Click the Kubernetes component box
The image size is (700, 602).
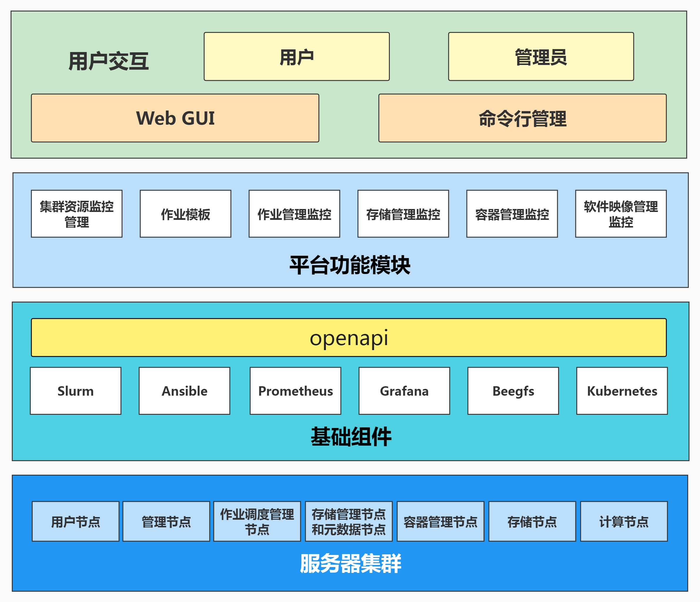pyautogui.click(x=622, y=391)
